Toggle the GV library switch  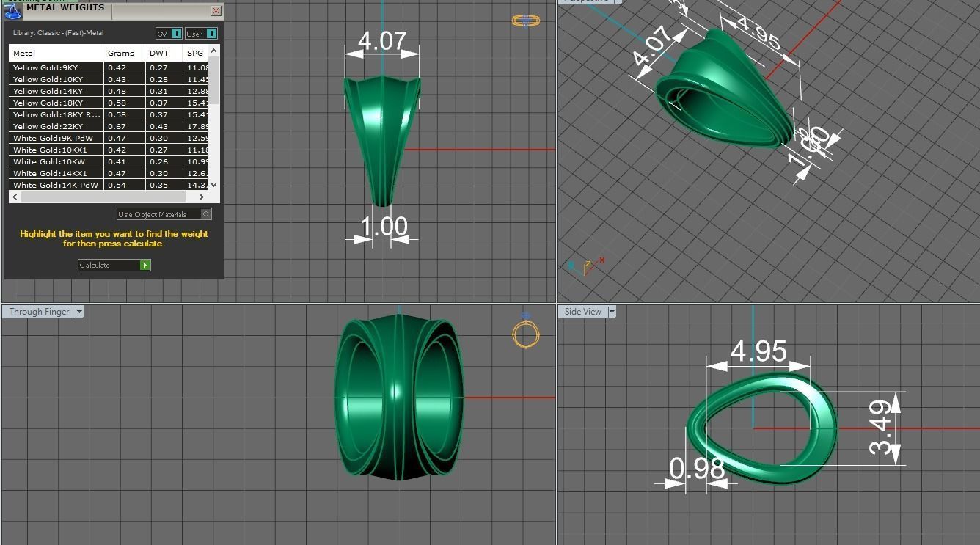pyautogui.click(x=169, y=34)
